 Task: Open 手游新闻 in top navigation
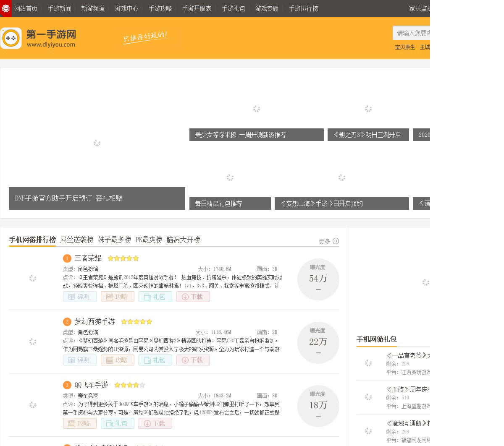(x=59, y=8)
